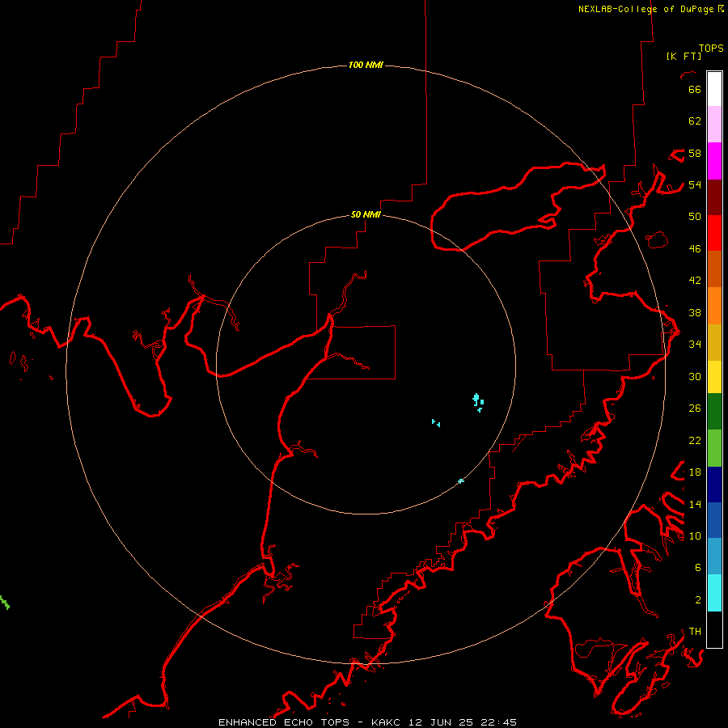Click the bright red 46 kft swatch
The width and height of the screenshot is (728, 728).
pyautogui.click(x=714, y=234)
